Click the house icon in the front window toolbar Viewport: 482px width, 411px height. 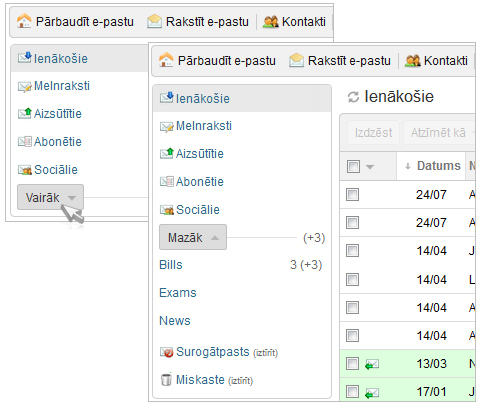166,60
